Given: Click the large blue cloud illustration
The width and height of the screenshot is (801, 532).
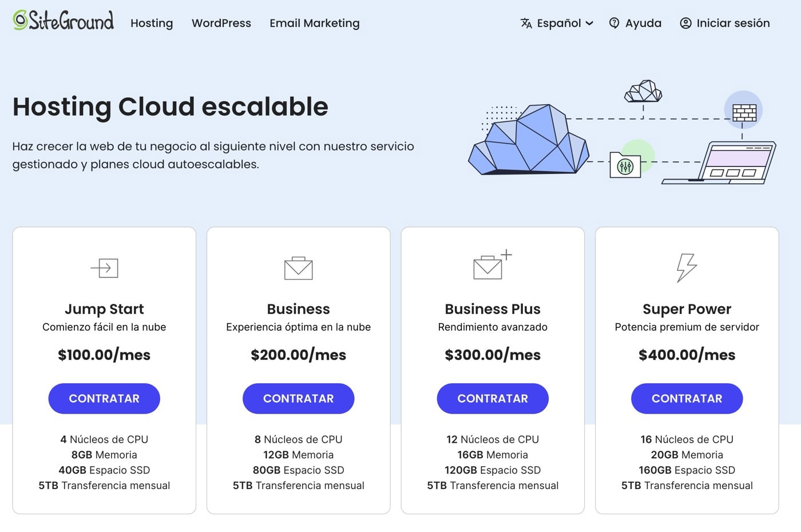Looking at the screenshot, I should [528, 139].
